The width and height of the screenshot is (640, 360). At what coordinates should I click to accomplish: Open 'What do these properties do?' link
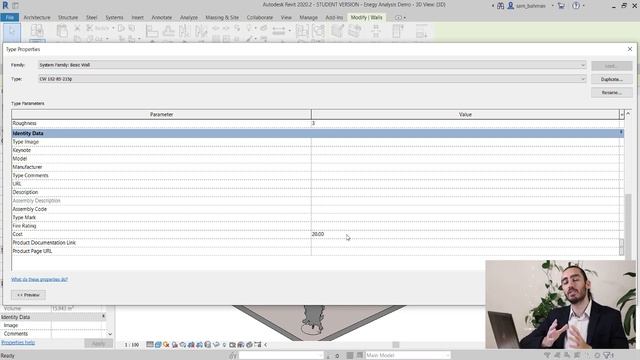pos(40,280)
